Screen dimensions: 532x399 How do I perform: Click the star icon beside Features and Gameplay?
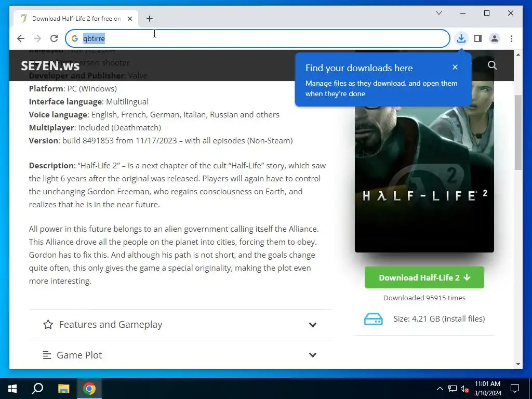coord(48,325)
